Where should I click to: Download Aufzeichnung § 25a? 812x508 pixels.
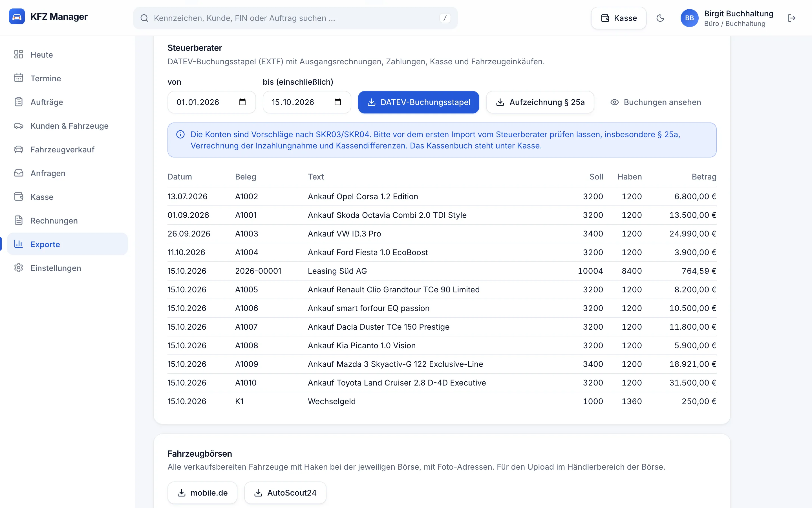pos(540,102)
